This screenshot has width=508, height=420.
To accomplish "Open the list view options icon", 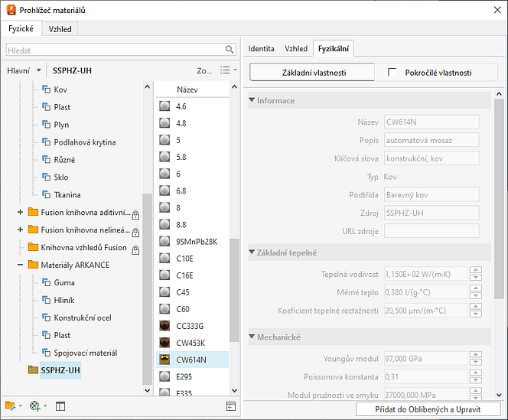I will click(226, 70).
